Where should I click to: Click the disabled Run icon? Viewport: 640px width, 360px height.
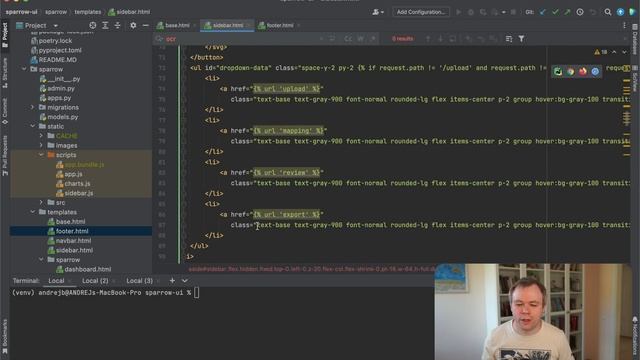click(x=459, y=12)
